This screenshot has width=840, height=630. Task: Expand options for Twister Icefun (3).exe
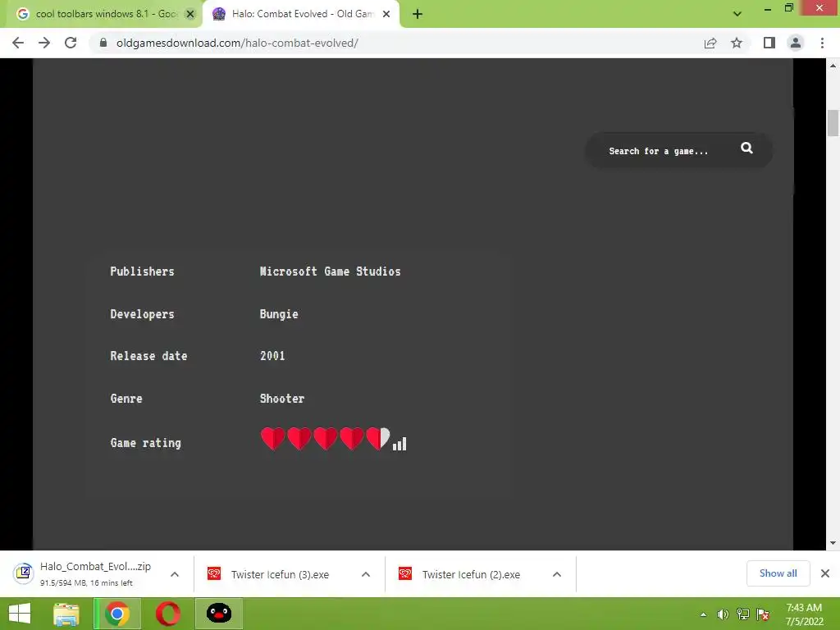tap(366, 574)
